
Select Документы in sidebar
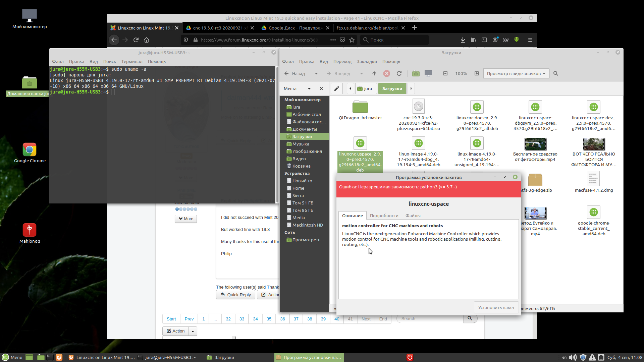(304, 129)
